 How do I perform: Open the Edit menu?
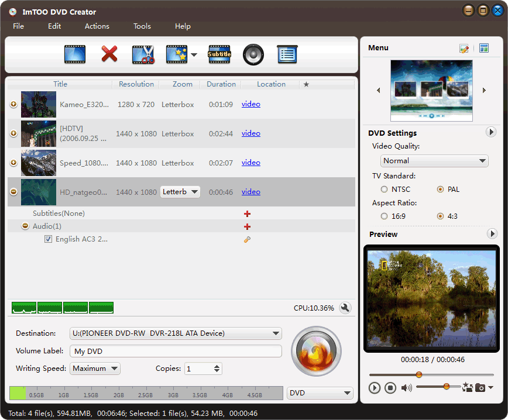(54, 26)
